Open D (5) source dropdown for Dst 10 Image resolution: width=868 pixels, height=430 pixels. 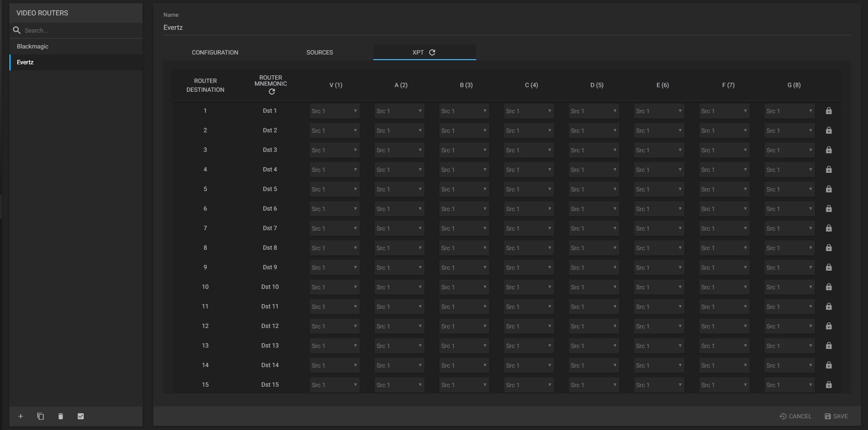click(x=594, y=287)
